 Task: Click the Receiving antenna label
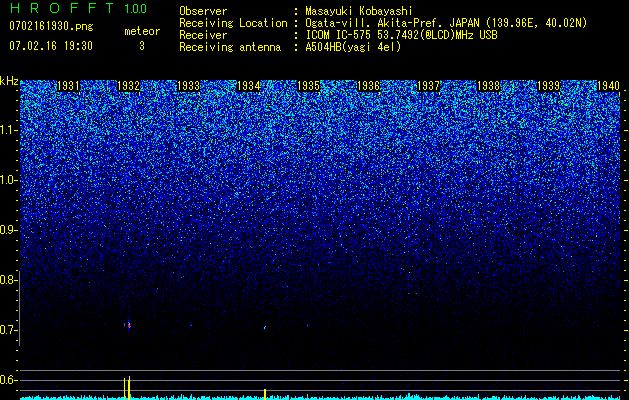[230, 47]
